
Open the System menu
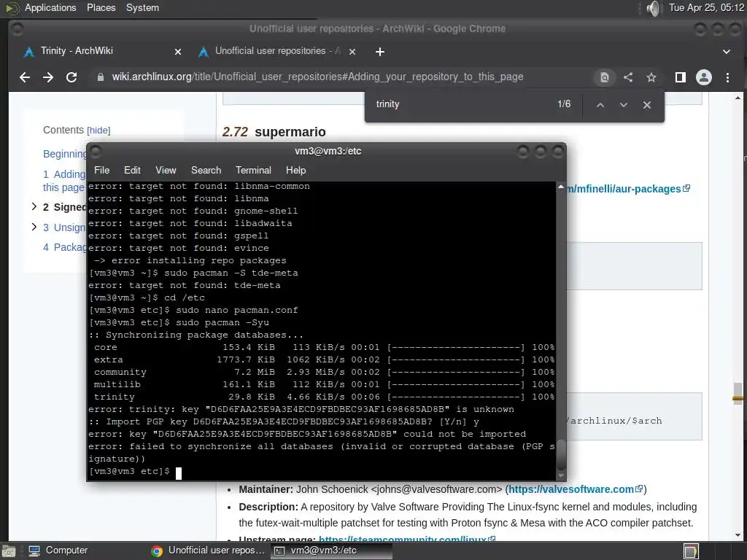[x=142, y=7]
